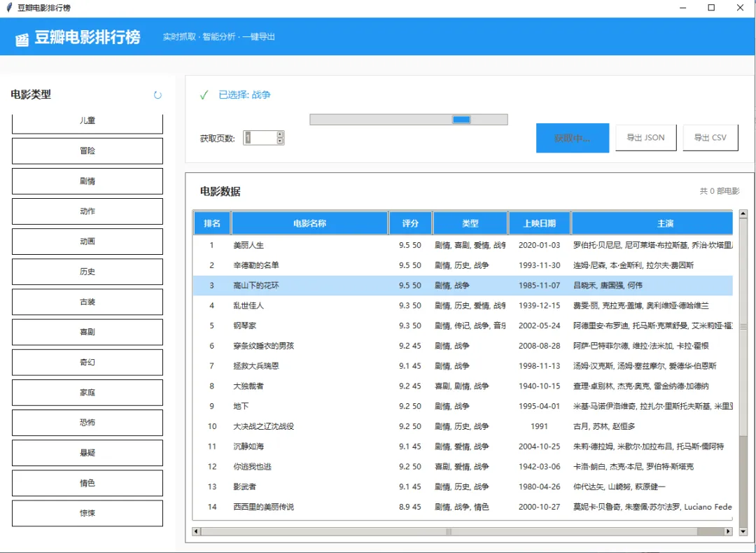Screen dimensions: 756x553
Task: Select the row for 地下
Action: [x=463, y=407]
